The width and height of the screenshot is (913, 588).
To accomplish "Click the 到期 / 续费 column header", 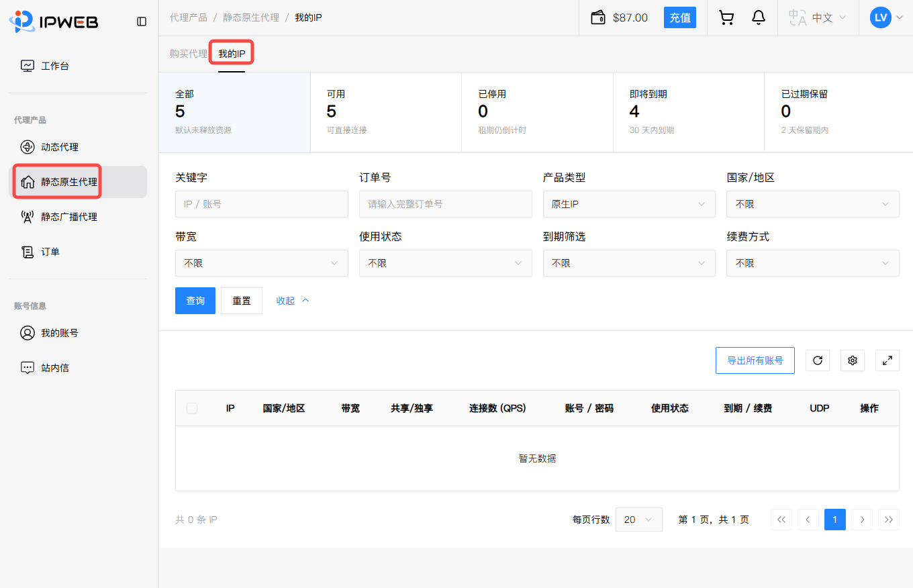I will [x=748, y=408].
